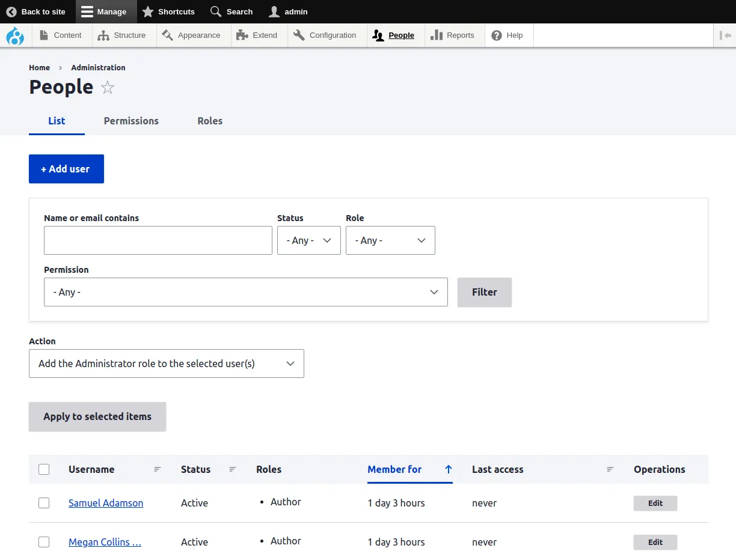Image resolution: width=736 pixels, height=560 pixels.
Task: Switch to the Permissions tab
Action: pyautogui.click(x=131, y=121)
